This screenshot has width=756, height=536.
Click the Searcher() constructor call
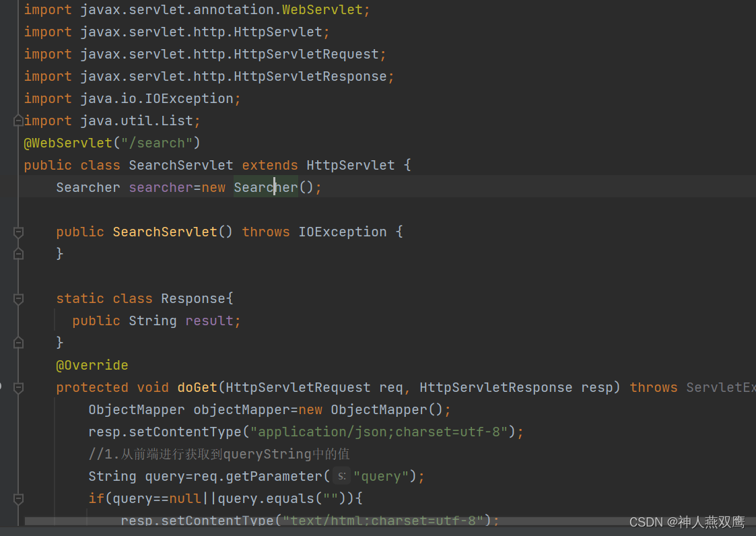273,187
